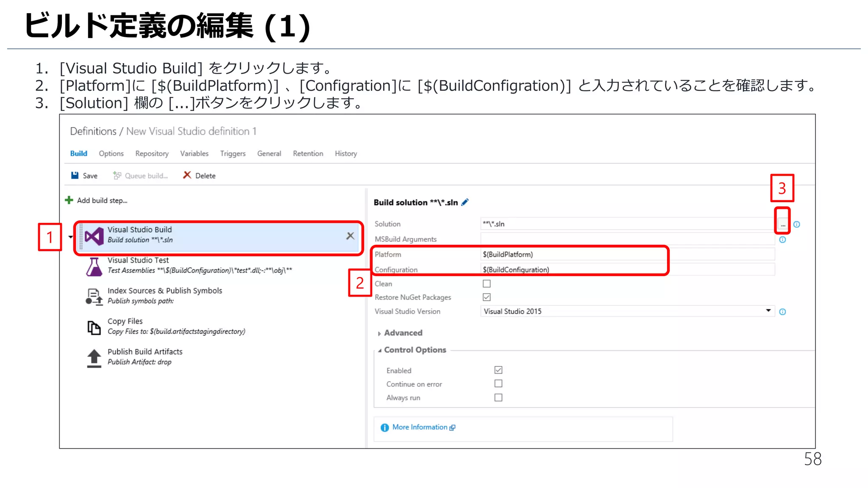This screenshot has height=488, width=868.
Task: Click the green Add build step plus icon
Action: coord(69,200)
